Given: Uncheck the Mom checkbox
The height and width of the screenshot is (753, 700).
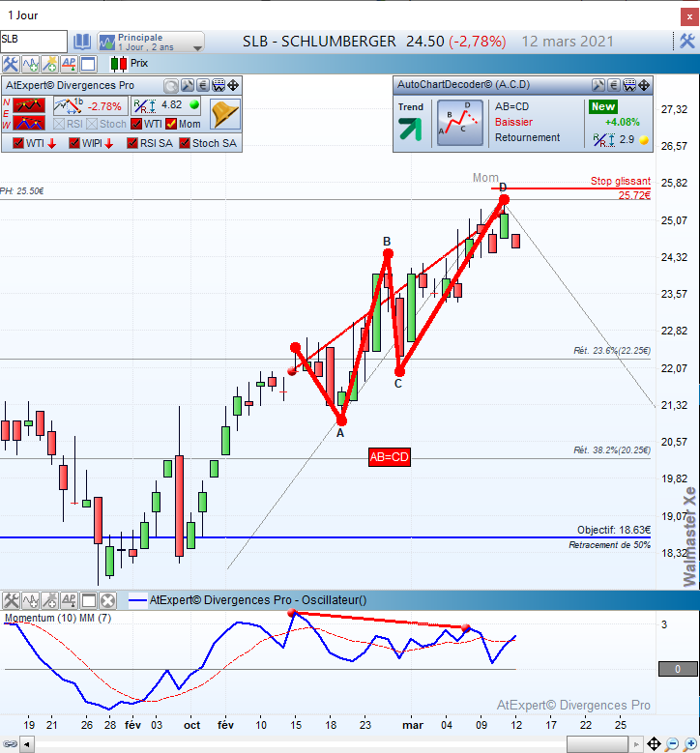Looking at the screenshot, I should point(171,124).
